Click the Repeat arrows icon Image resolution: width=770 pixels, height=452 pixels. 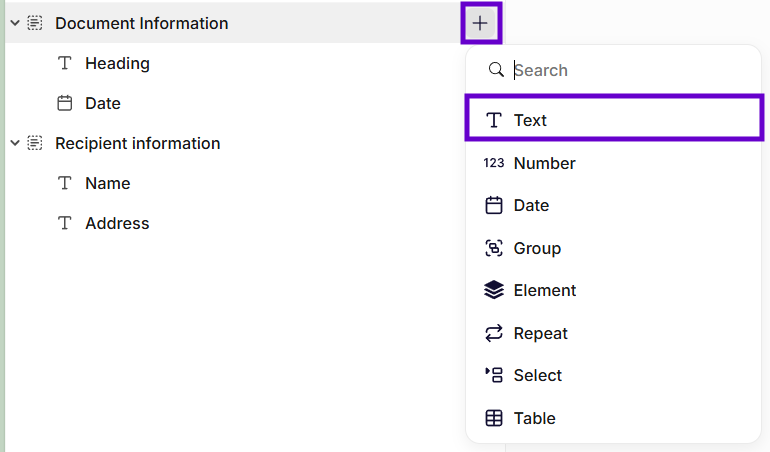click(x=494, y=333)
